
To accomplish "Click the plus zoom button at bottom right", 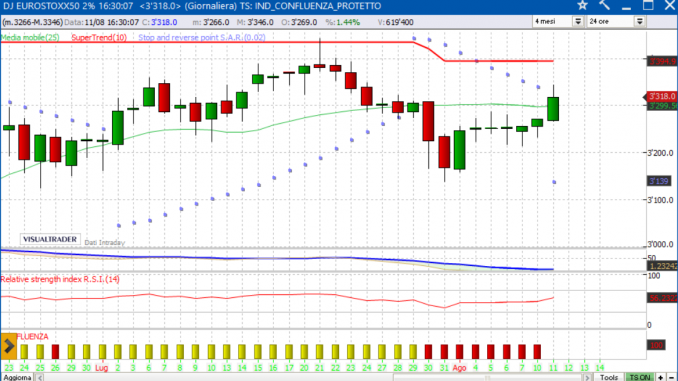I will [x=660, y=378].
